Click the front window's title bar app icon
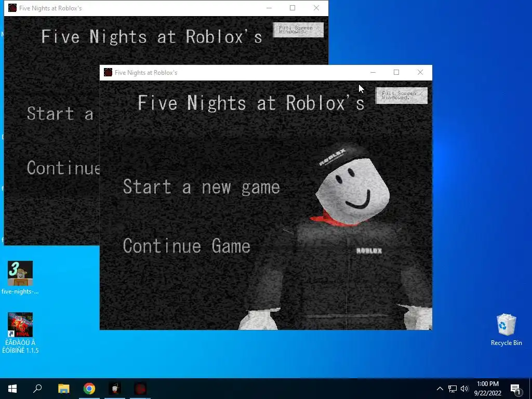Screen dimensions: 532x399 coord(108,72)
